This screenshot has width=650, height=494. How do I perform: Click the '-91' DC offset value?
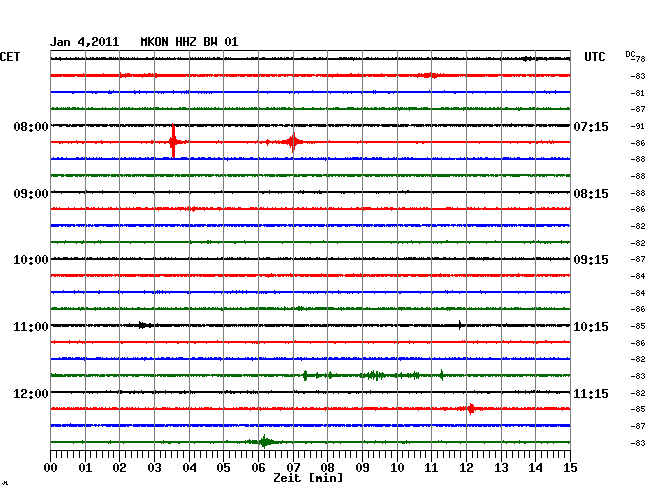coord(638,126)
